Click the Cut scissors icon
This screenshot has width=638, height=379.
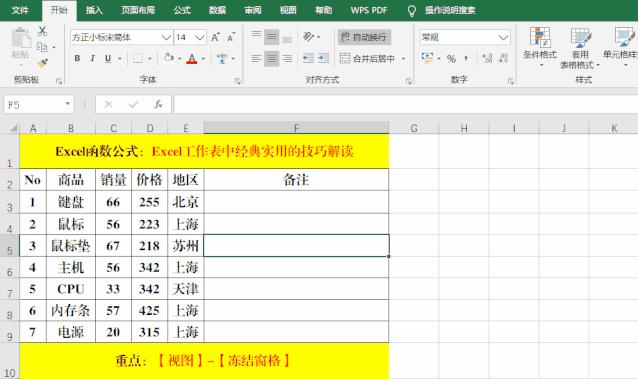pyautogui.click(x=42, y=31)
